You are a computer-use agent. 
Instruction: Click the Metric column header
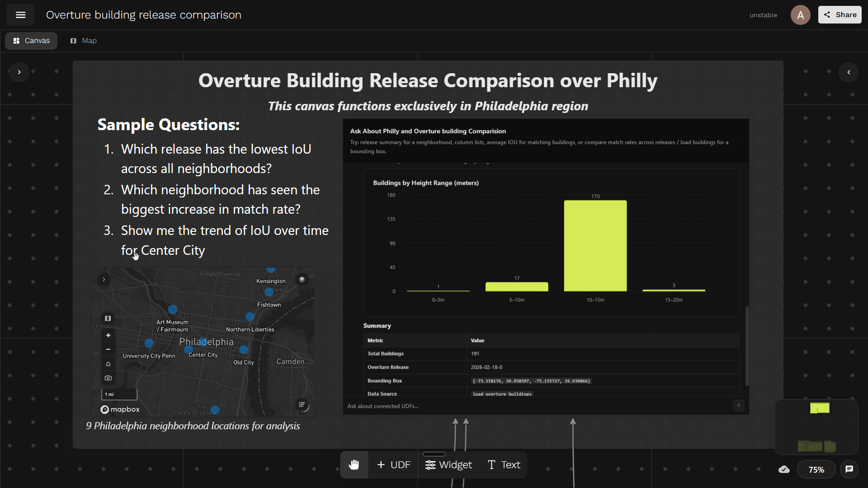click(375, 341)
